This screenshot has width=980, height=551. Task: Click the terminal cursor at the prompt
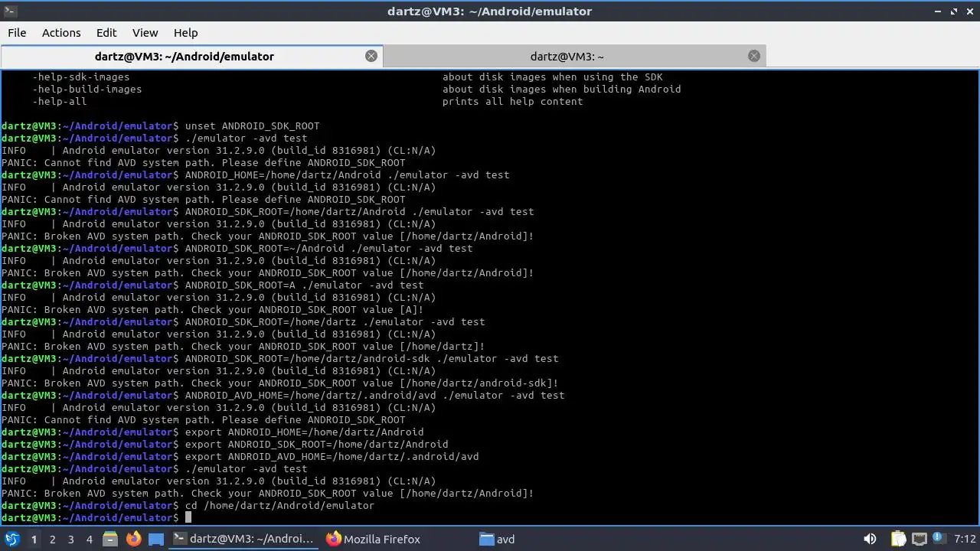(x=188, y=518)
